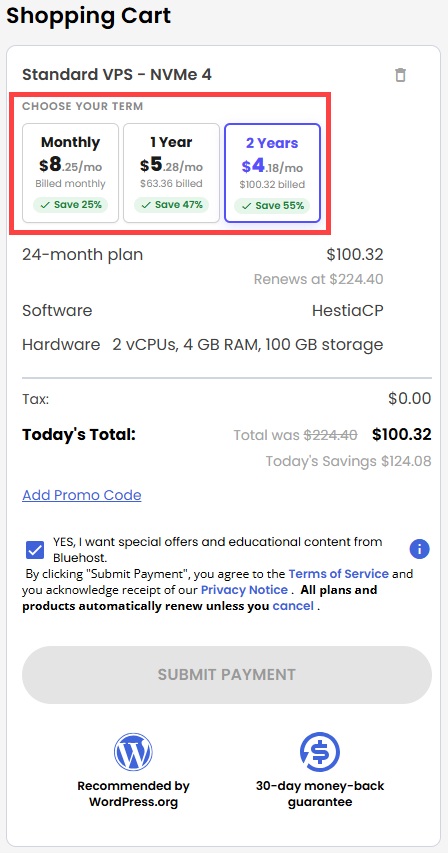
Task: Select the 1 Year billing term
Action: pos(171,173)
